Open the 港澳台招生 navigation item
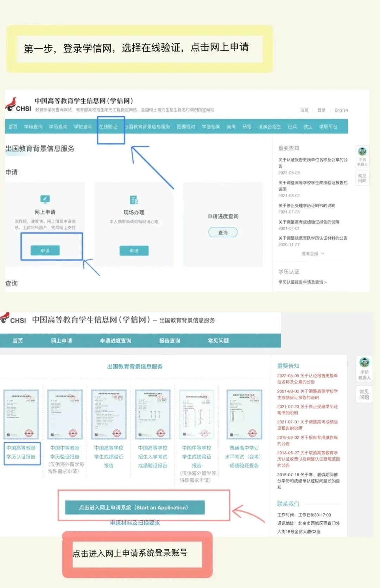The height and width of the screenshot is (588, 380). pyautogui.click(x=270, y=126)
